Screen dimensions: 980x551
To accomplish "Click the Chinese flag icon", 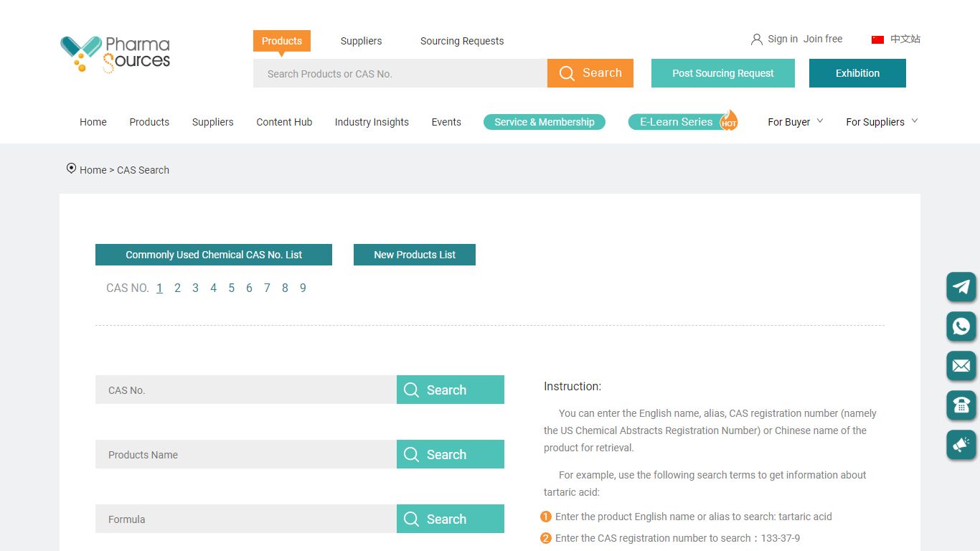I will [x=877, y=39].
